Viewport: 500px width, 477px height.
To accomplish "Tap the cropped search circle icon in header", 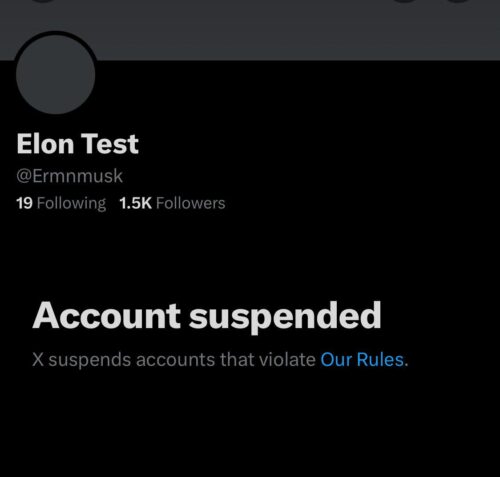I will [406, 1].
